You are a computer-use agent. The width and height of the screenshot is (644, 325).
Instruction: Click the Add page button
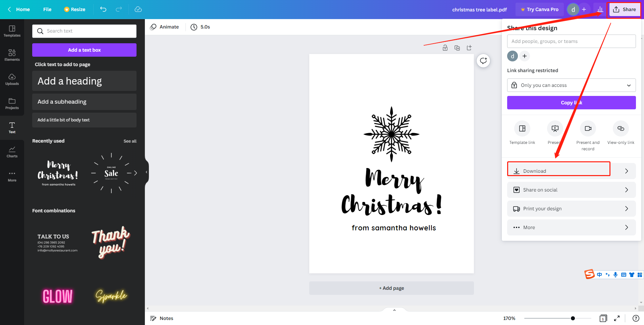click(x=391, y=288)
